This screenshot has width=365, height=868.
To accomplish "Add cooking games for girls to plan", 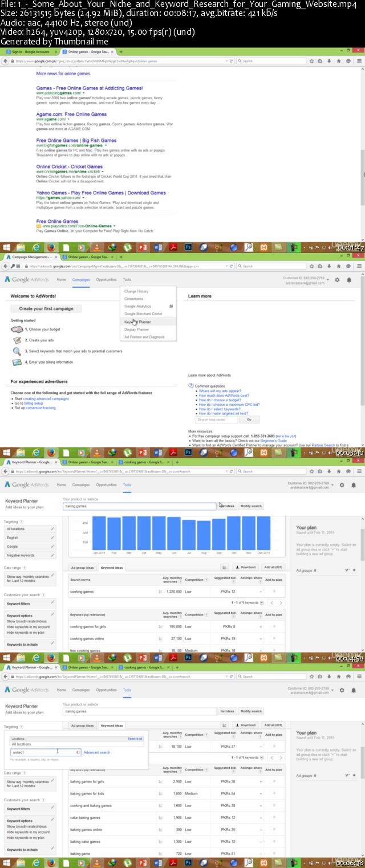I will pos(274,626).
